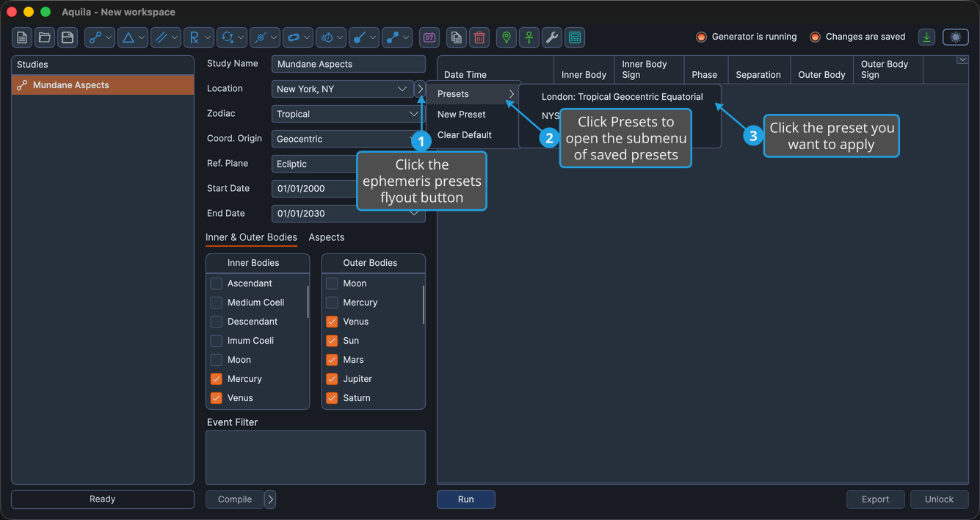The image size is (980, 520).
Task: Click the Generator is running indicator
Action: (x=746, y=37)
